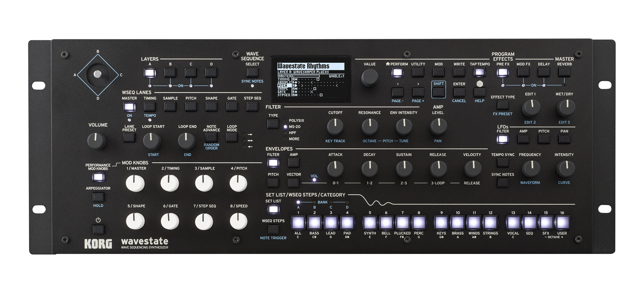Open the LANE PRESET selector

tap(129, 138)
